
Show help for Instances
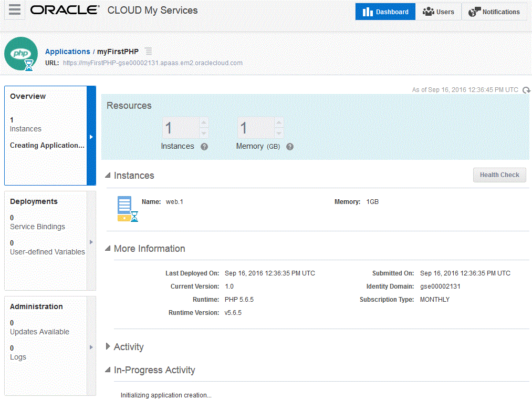[x=204, y=147]
